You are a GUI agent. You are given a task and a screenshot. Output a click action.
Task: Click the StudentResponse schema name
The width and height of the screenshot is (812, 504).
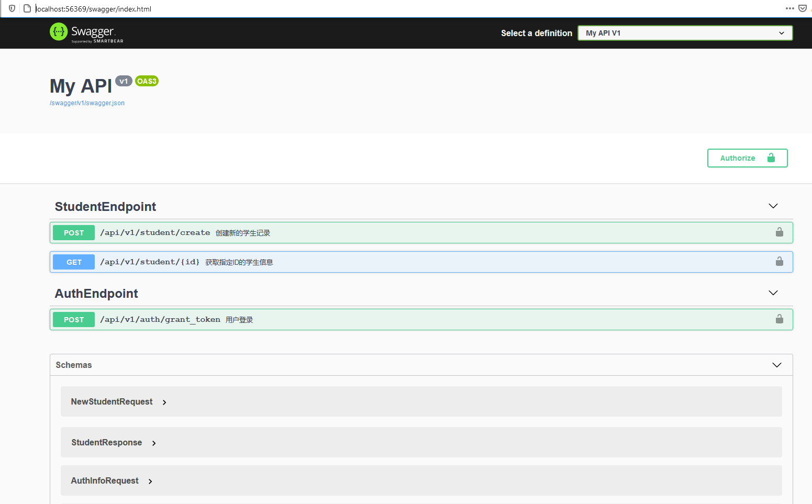[107, 442]
